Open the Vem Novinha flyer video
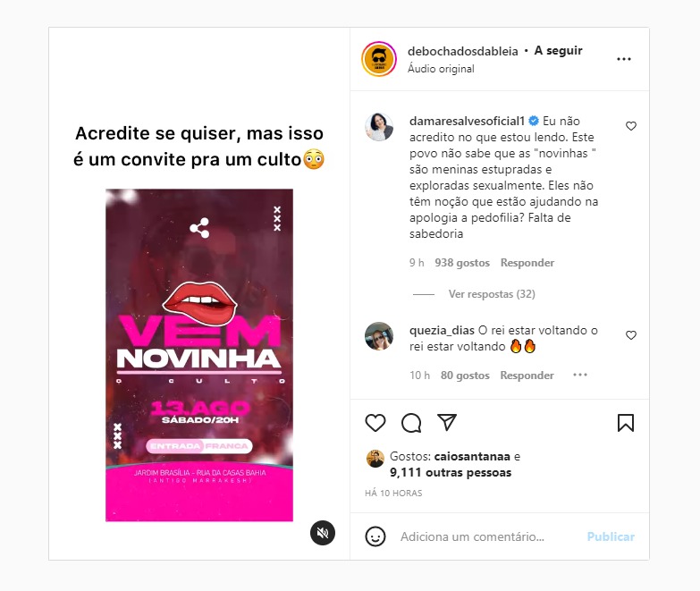The image size is (700, 591). [199, 355]
